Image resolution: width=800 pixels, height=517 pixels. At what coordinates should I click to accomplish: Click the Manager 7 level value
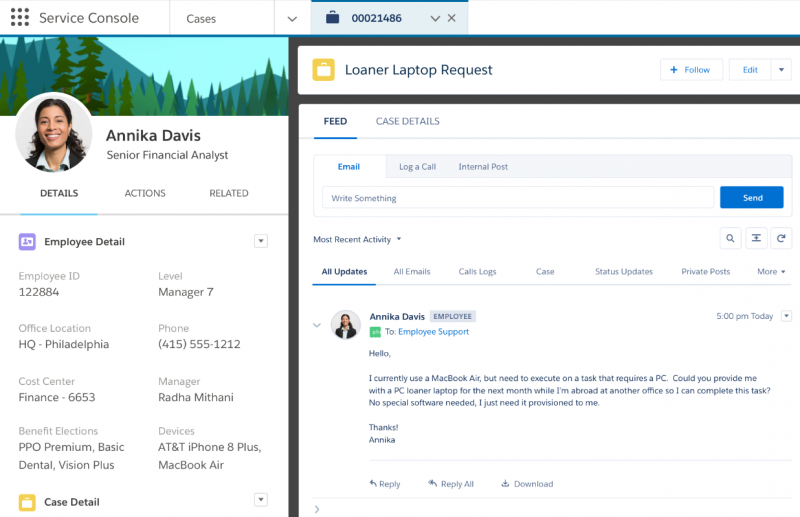[x=186, y=292]
